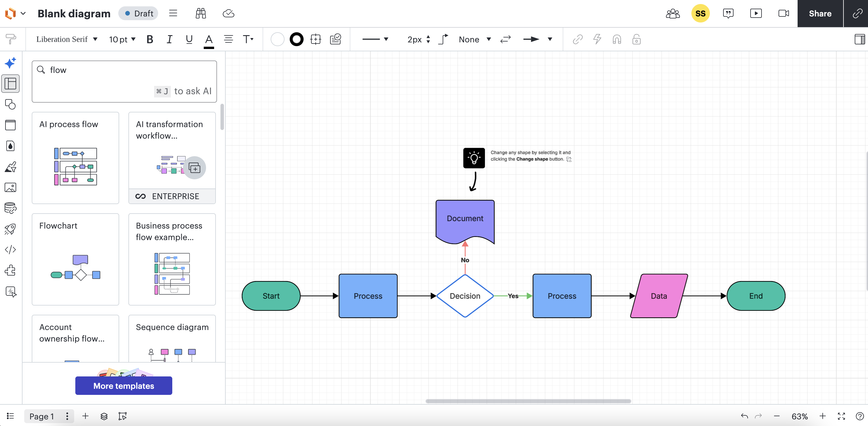Viewport: 868px width, 426px height.
Task: Toggle fullscreen view mode
Action: [841, 416]
